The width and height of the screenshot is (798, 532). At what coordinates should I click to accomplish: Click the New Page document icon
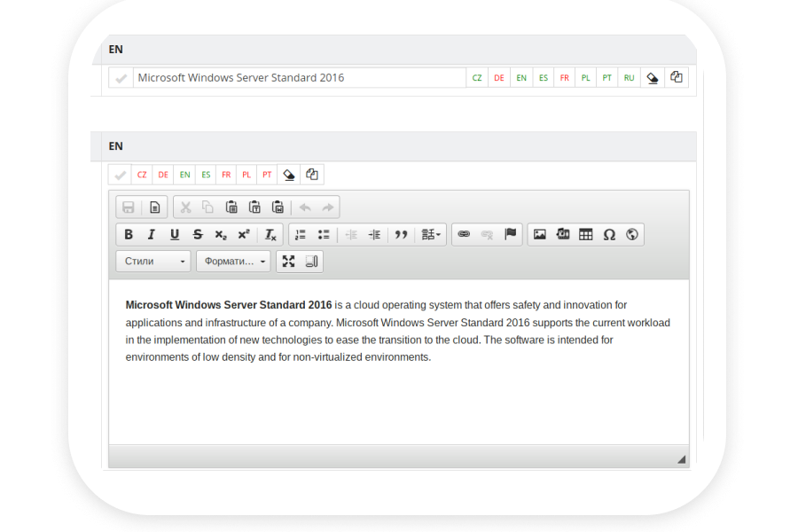(x=154, y=207)
